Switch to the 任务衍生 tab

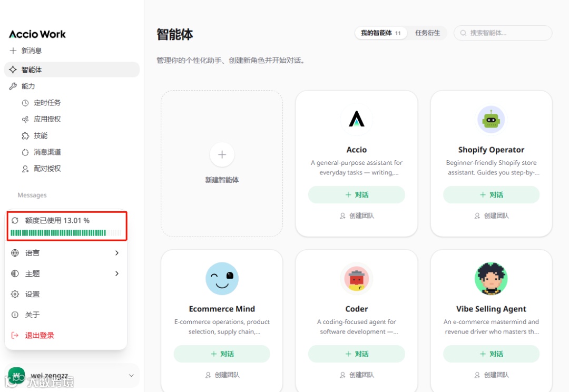coord(427,33)
